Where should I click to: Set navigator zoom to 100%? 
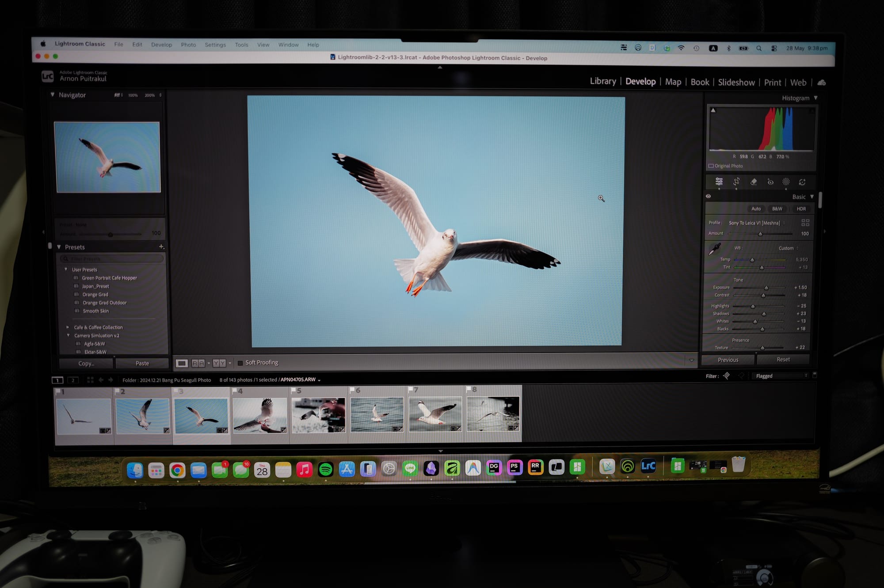coord(133,95)
